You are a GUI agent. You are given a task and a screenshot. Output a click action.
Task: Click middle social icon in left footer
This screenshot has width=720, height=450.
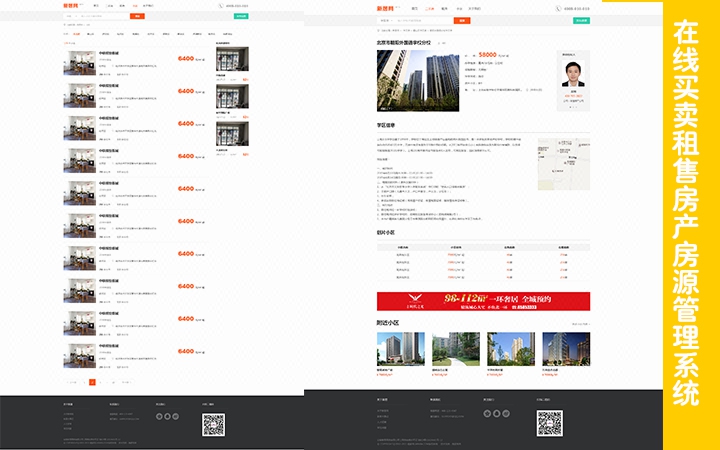coord(168,416)
